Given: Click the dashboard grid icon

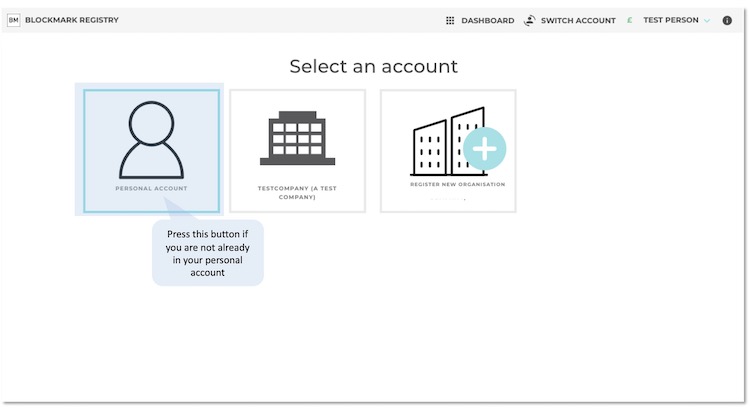Looking at the screenshot, I should 450,20.
